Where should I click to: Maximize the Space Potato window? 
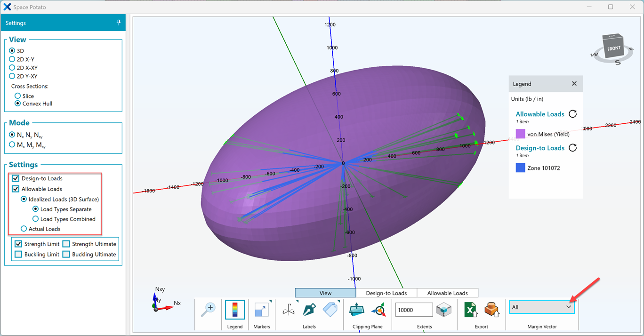pos(611,7)
